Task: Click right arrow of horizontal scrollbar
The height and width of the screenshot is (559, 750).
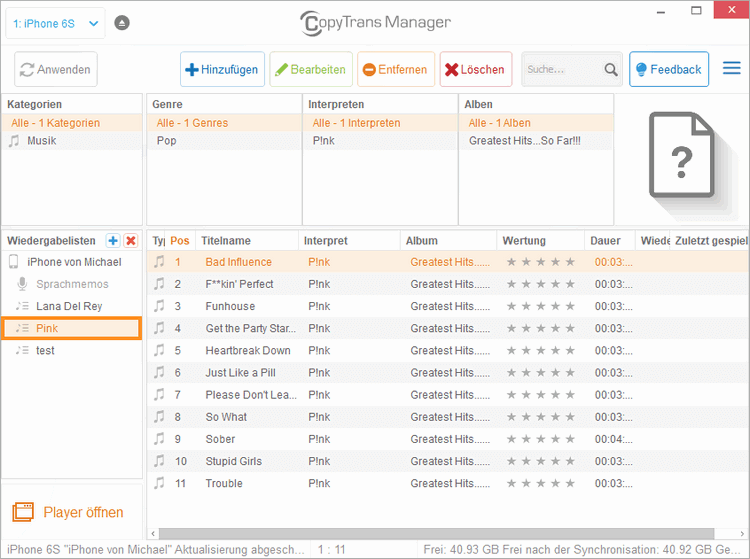Action: click(x=742, y=533)
